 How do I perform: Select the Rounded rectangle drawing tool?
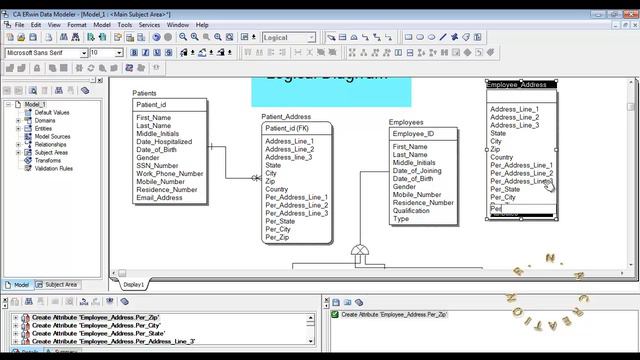coord(420,37)
